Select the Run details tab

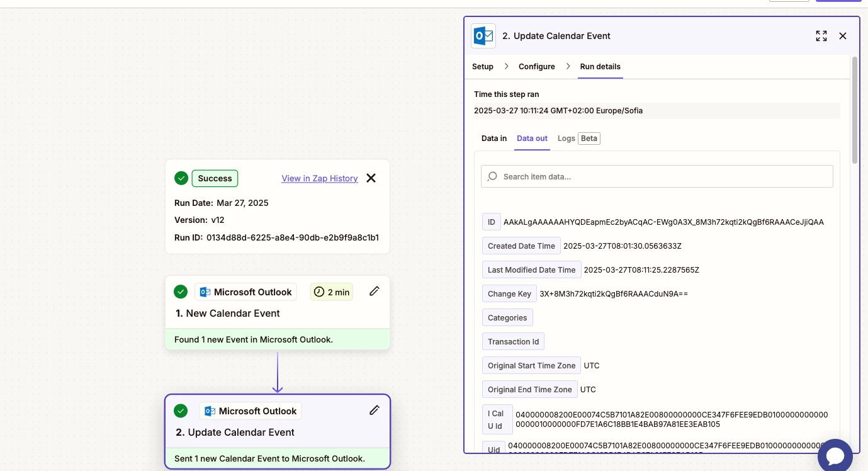point(600,66)
